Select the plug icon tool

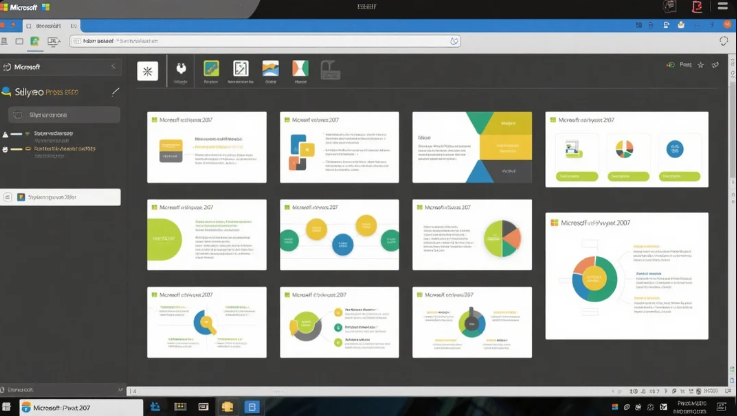180,69
